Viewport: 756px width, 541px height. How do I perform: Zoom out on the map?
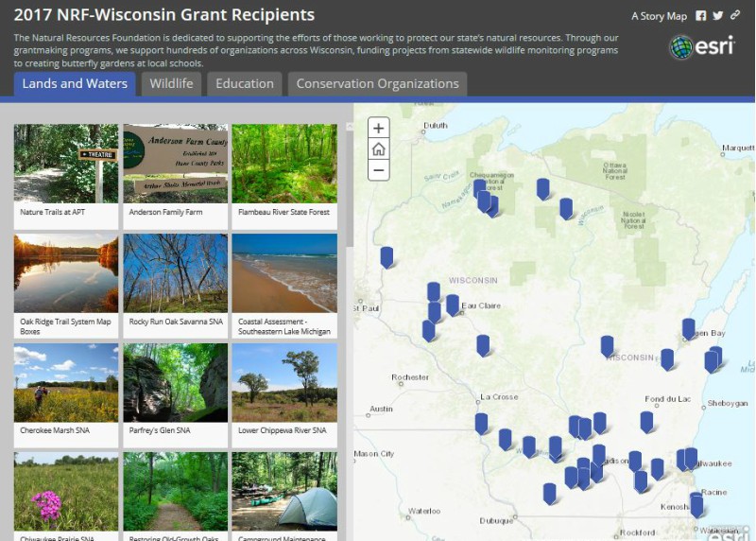(379, 170)
